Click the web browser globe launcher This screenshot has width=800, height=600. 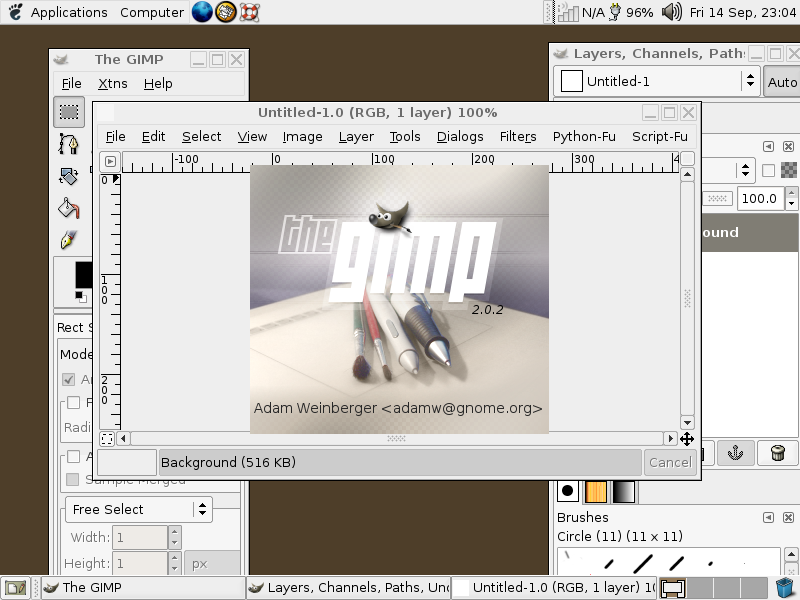point(202,12)
